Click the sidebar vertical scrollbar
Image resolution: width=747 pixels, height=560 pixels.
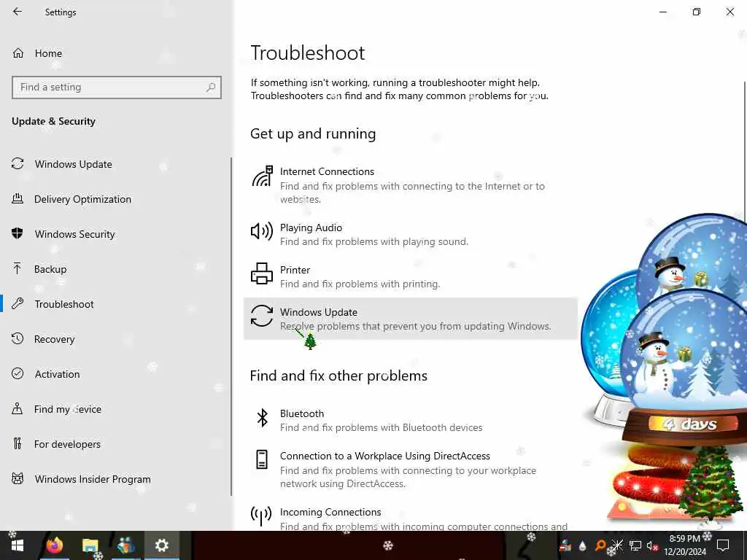click(231, 326)
